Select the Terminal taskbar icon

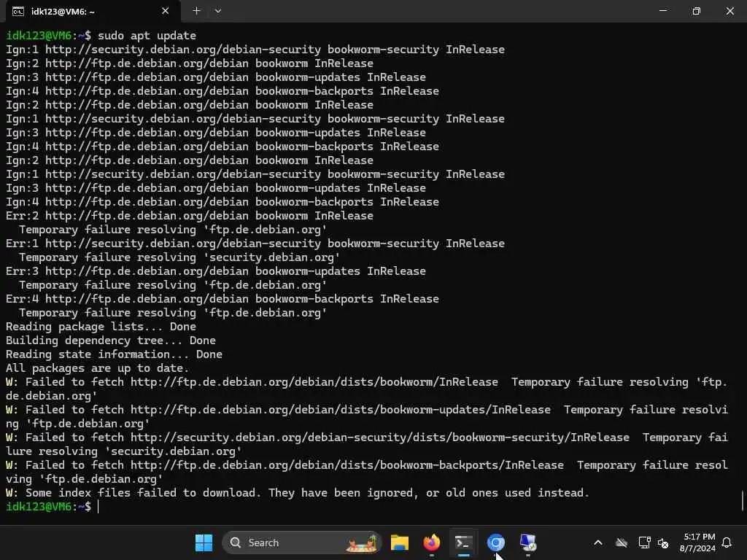(x=463, y=542)
